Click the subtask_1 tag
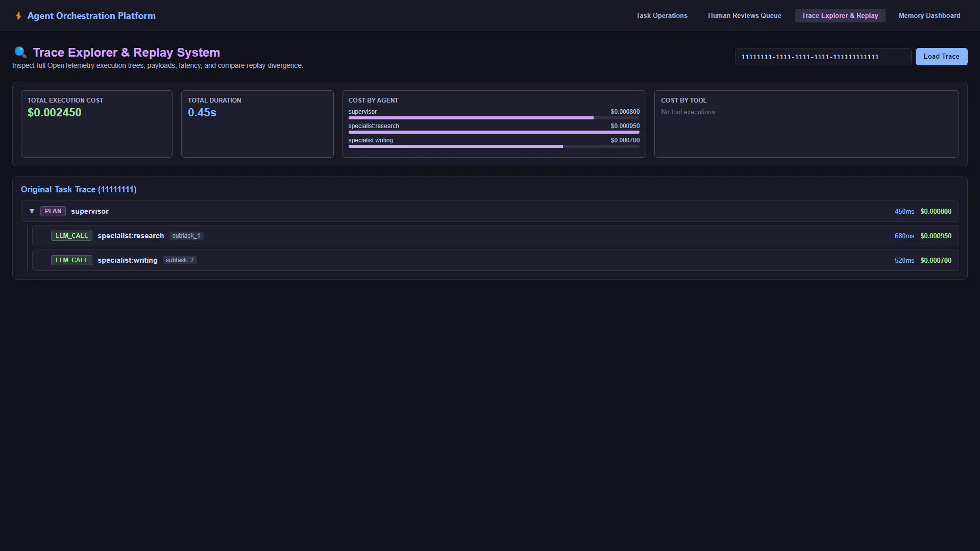 pyautogui.click(x=186, y=236)
